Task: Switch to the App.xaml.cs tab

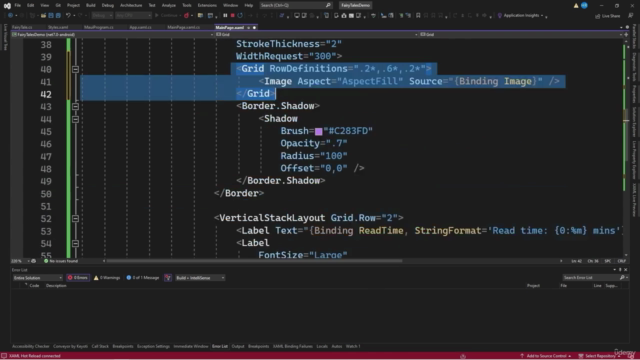Action: click(x=140, y=27)
